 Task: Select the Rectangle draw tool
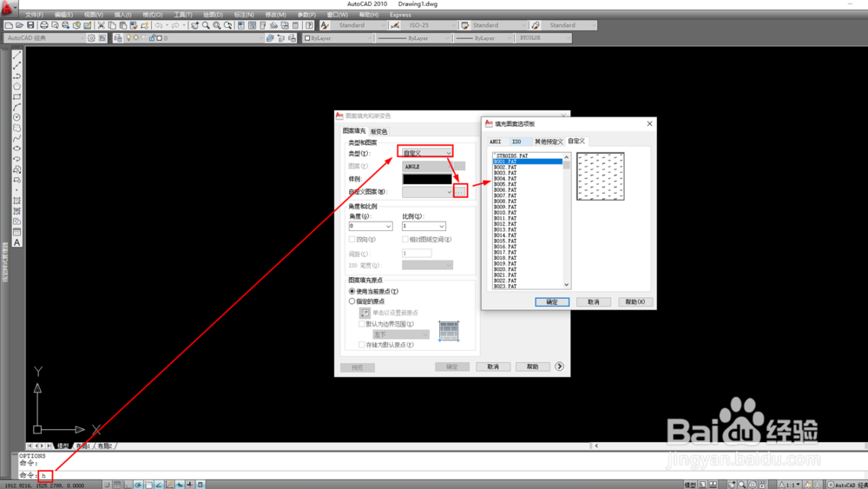click(x=16, y=97)
